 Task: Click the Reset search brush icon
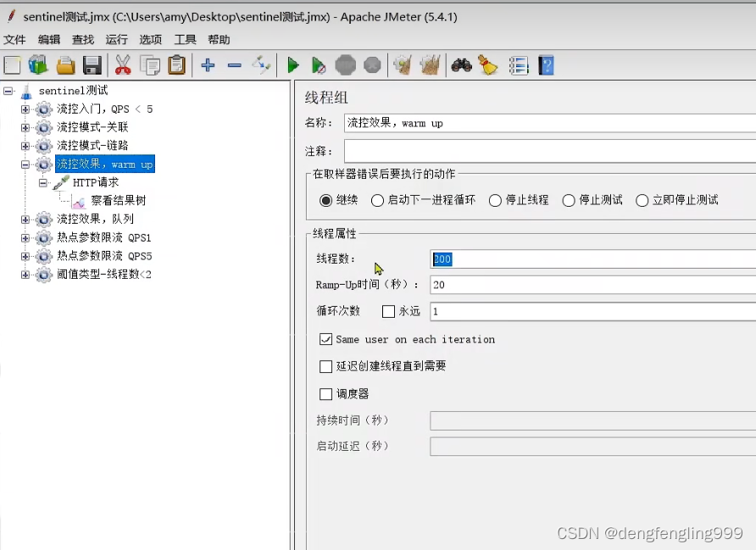click(x=488, y=65)
